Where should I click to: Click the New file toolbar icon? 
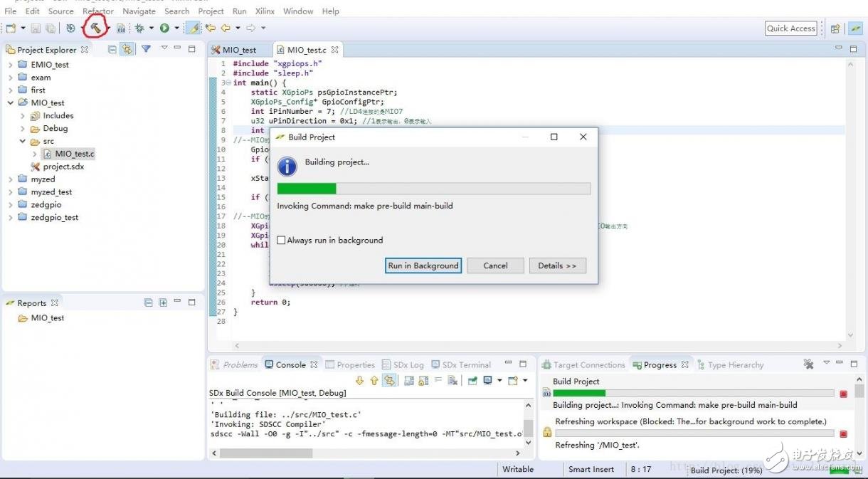[x=11, y=28]
